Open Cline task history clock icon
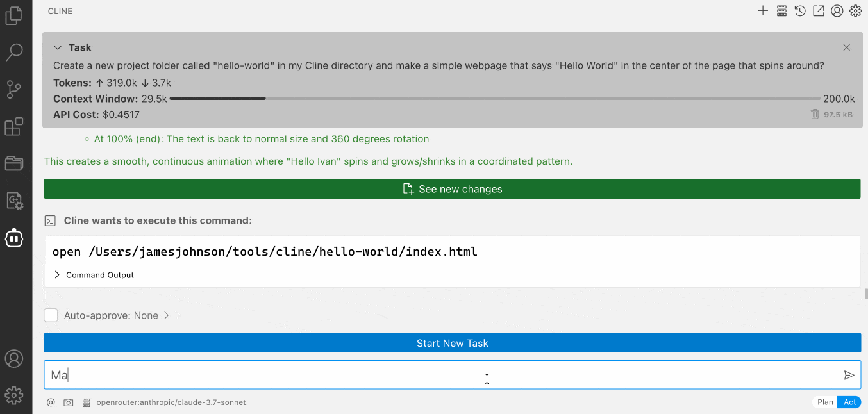Screen dimensions: 868x414 [x=800, y=11]
